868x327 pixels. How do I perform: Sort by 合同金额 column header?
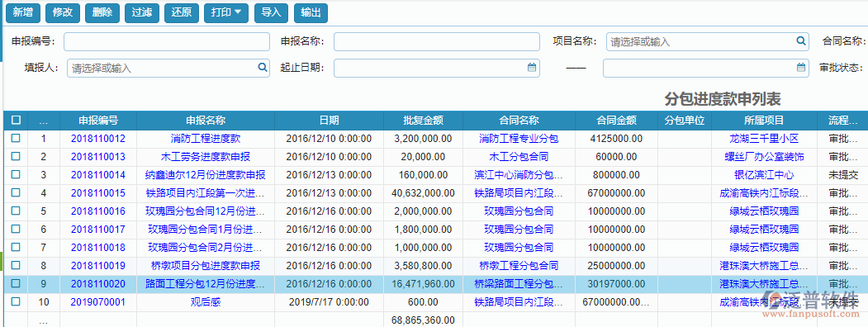pyautogui.click(x=616, y=120)
